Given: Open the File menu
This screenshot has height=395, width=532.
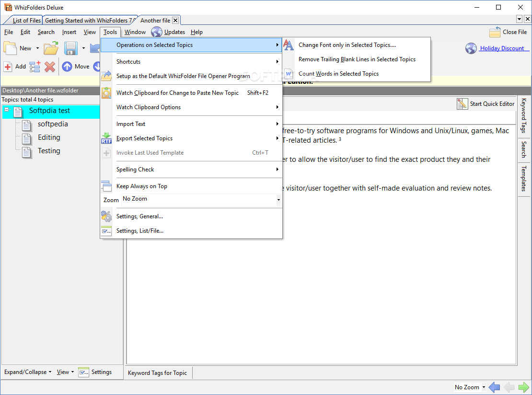Looking at the screenshot, I should pyautogui.click(x=9, y=32).
